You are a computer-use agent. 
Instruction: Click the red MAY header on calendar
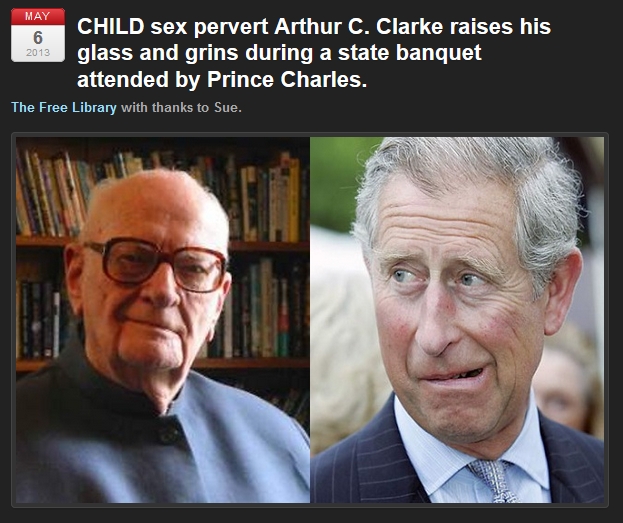38,16
